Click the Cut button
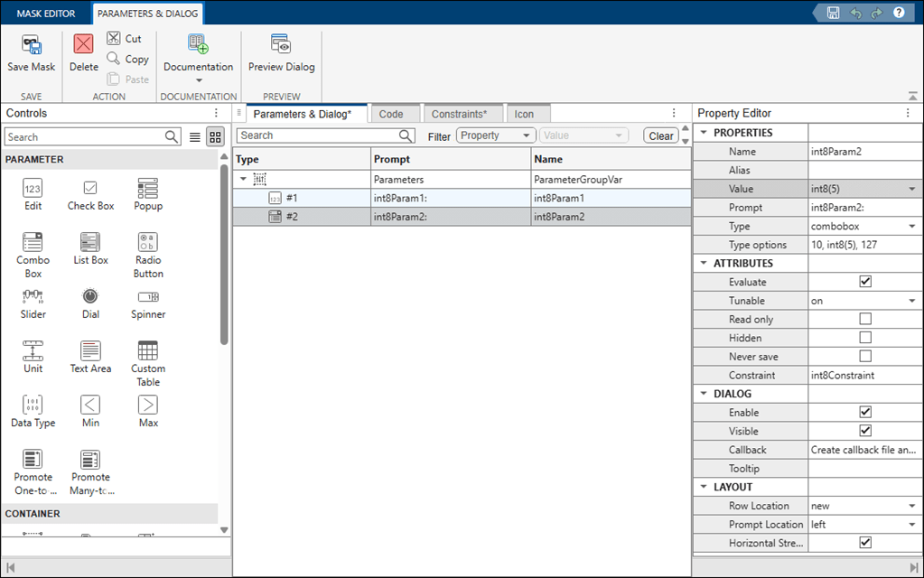924x578 pixels. coord(125,39)
